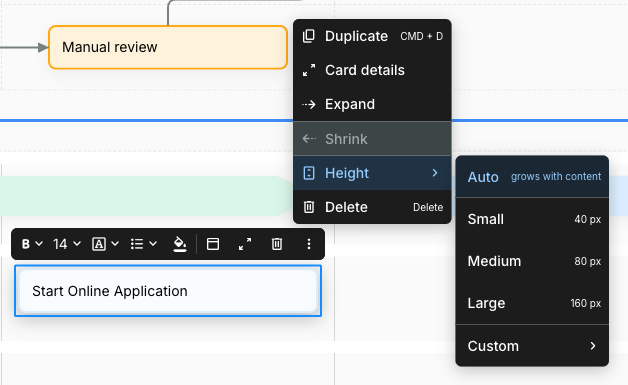The width and height of the screenshot is (628, 385).
Task: Open the list style dropdown chevron
Action: [x=153, y=244]
